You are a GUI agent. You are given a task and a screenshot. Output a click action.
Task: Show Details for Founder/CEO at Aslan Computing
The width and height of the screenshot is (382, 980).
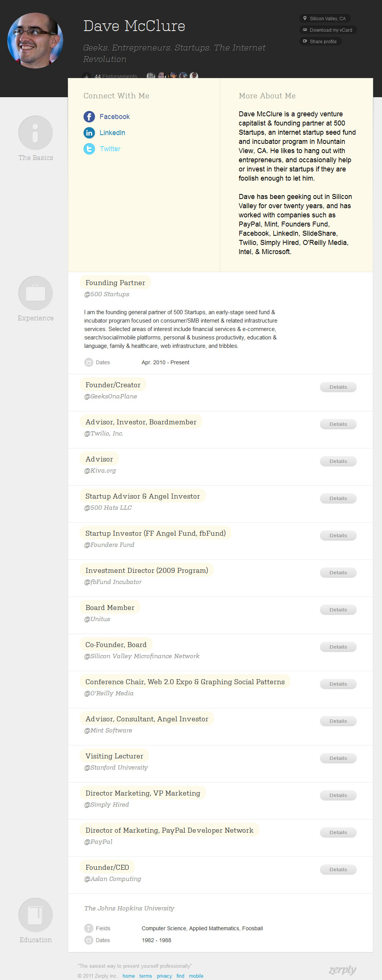pyautogui.click(x=338, y=870)
